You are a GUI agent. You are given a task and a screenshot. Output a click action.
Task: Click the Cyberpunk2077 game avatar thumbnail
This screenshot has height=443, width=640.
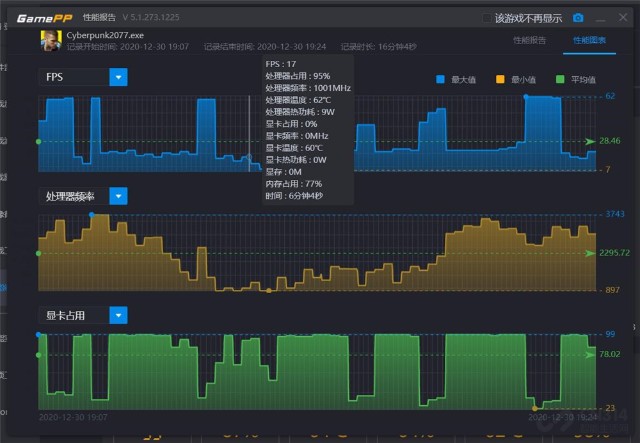click(49, 40)
